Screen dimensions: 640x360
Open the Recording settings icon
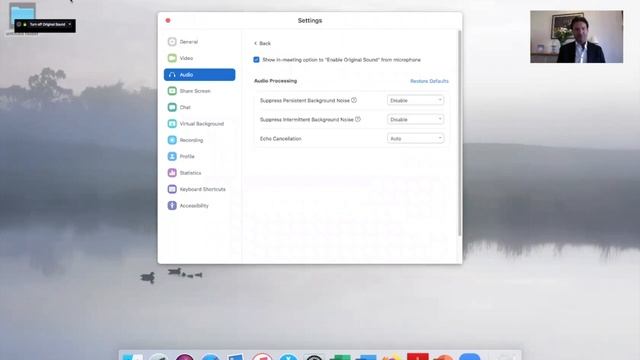[x=172, y=140]
